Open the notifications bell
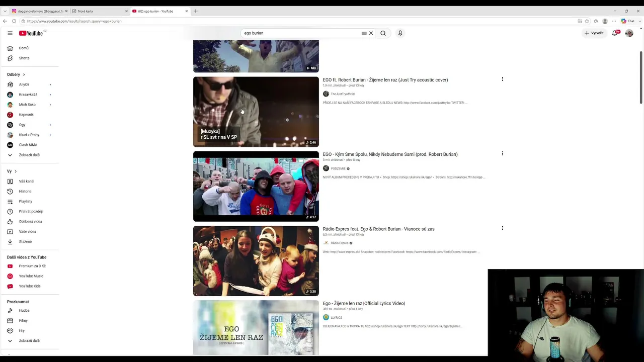The width and height of the screenshot is (644, 362). pos(615,33)
